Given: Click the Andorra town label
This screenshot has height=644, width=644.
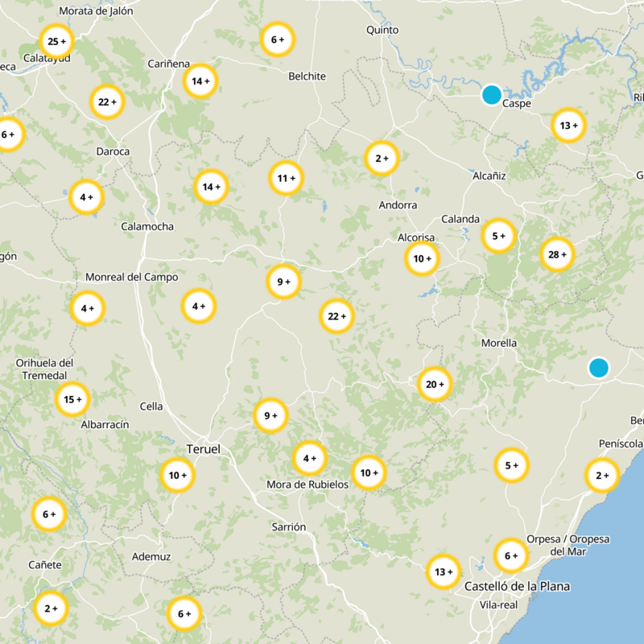Looking at the screenshot, I should pyautogui.click(x=398, y=205).
